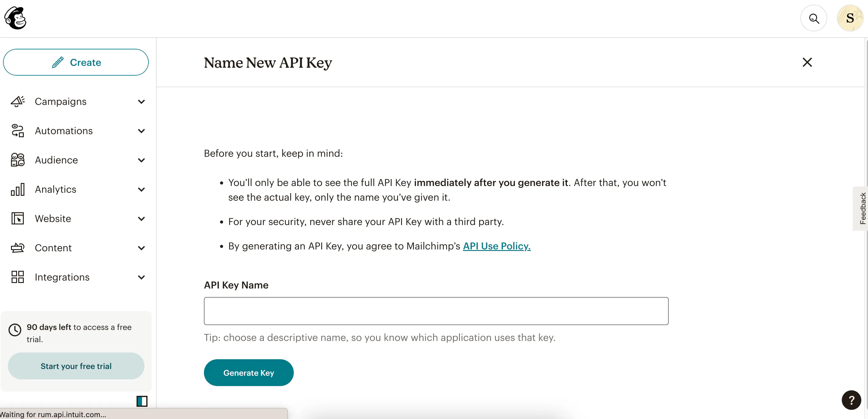Collapse the sidebar with the panel toggle

[142, 401]
